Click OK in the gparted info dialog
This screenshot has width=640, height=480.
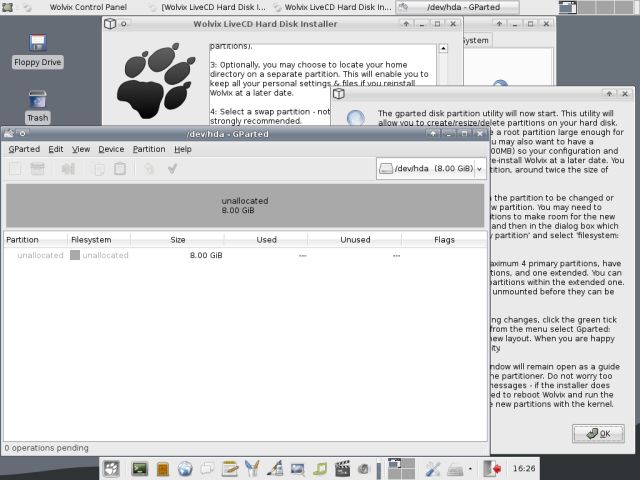pyautogui.click(x=598, y=433)
